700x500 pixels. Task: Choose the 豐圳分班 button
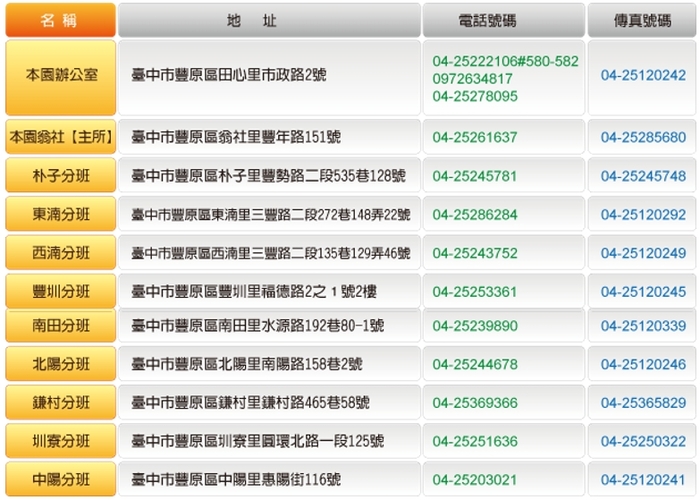point(61,292)
